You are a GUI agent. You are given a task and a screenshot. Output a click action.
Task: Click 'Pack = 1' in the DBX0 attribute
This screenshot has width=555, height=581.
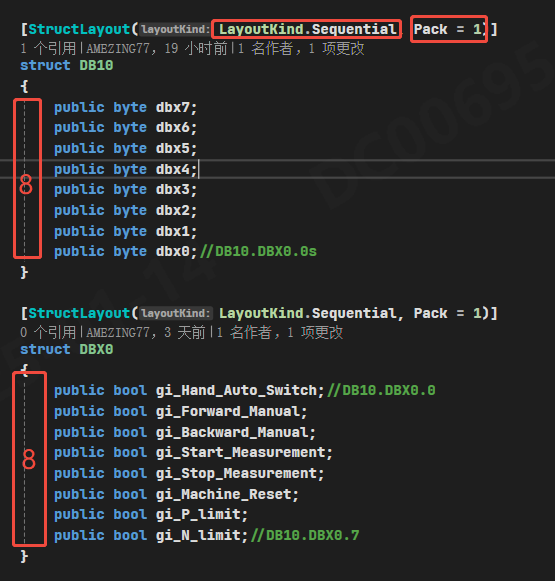[x=447, y=313]
